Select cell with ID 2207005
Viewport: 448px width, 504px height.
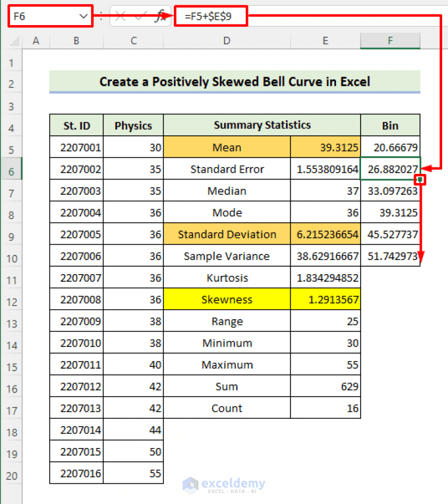point(76,234)
